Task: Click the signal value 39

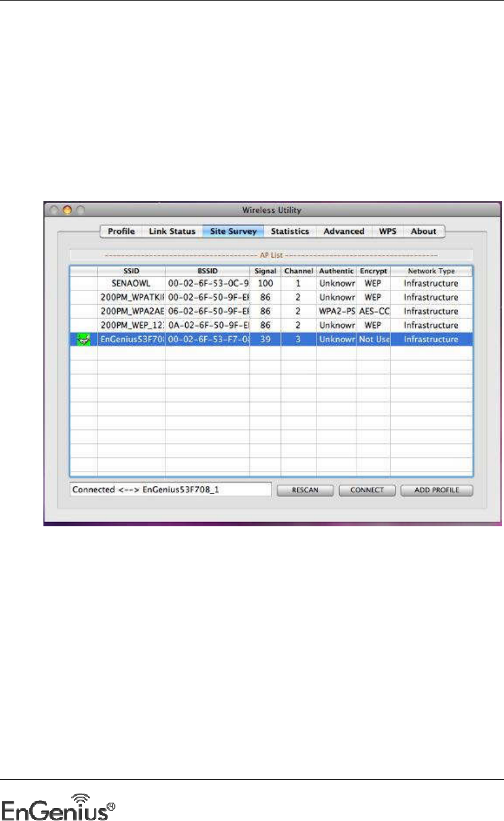Action: click(265, 339)
